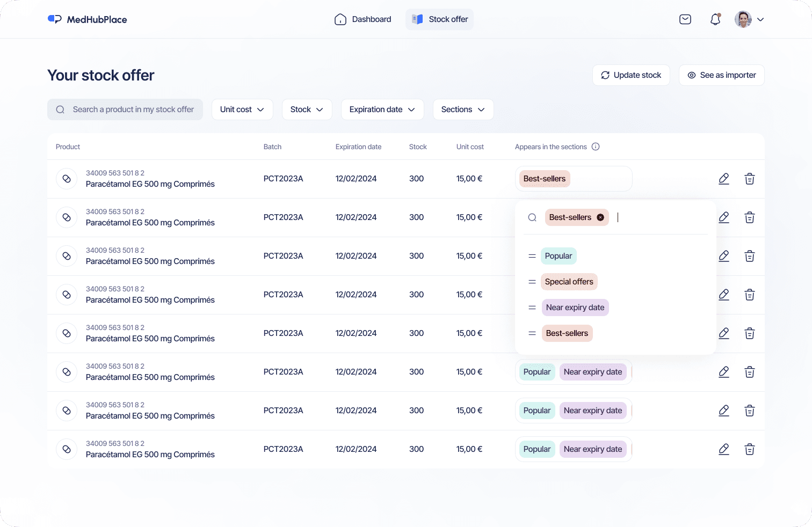Select the Special offers option

click(x=569, y=282)
